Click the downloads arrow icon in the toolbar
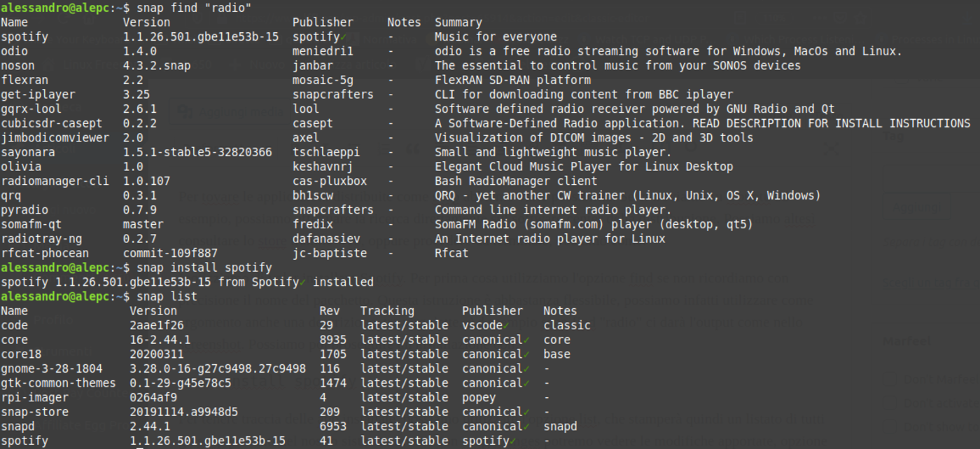The height and width of the screenshot is (449, 980). (x=967, y=19)
